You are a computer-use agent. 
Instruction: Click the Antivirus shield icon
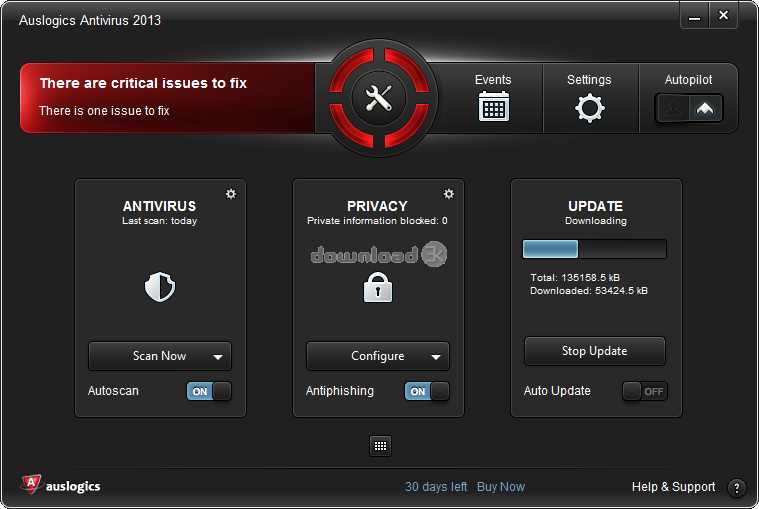click(160, 287)
